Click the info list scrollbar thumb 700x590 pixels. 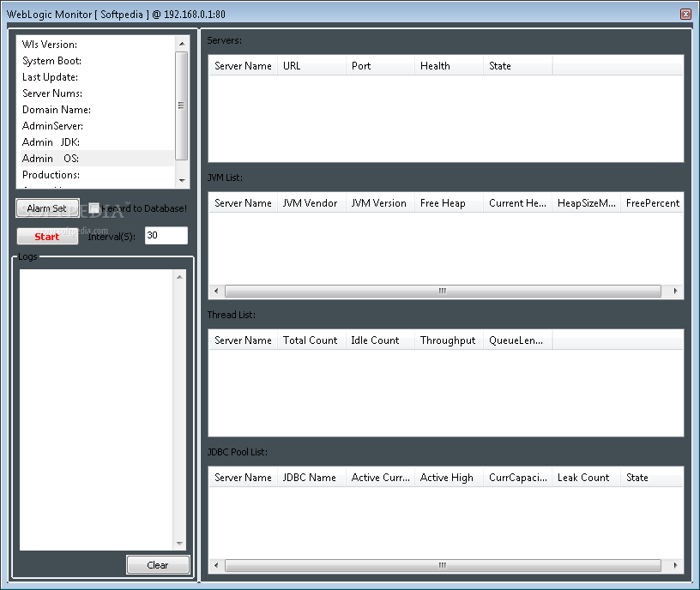[181, 105]
